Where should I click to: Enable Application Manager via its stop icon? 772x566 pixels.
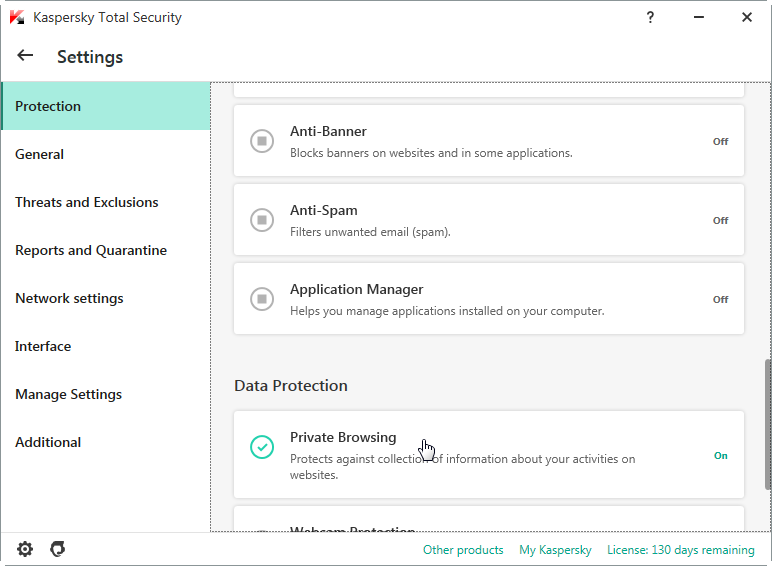262,299
